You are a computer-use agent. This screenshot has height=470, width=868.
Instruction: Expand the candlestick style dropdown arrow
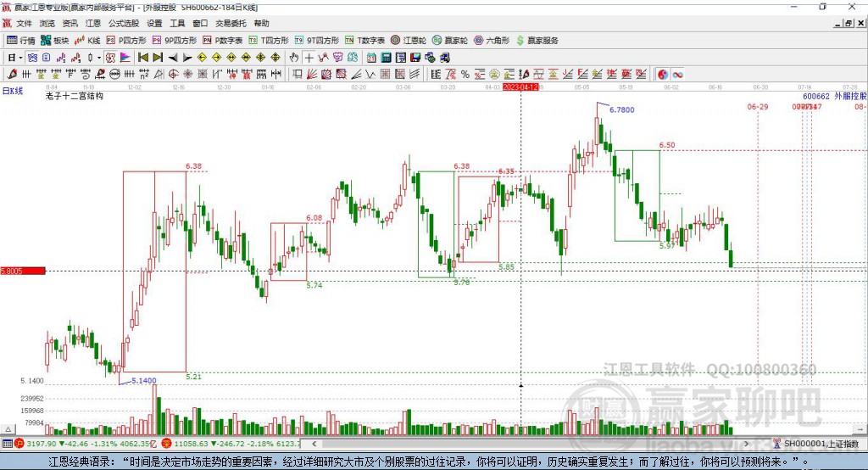click(x=98, y=58)
